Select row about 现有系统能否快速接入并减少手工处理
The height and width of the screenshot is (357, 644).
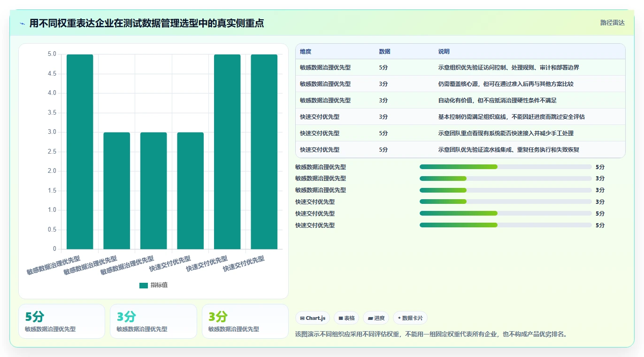click(460, 133)
